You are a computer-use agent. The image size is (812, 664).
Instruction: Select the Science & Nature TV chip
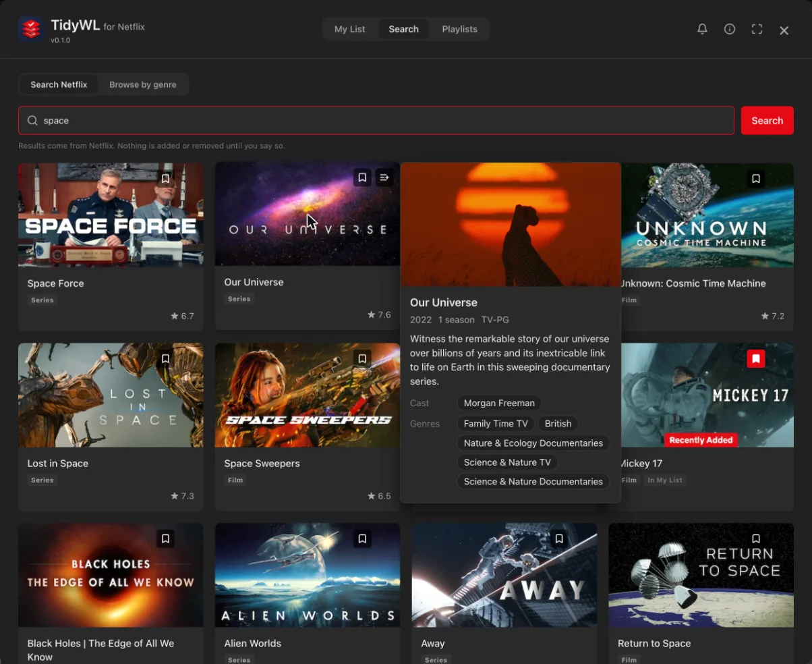(x=507, y=462)
